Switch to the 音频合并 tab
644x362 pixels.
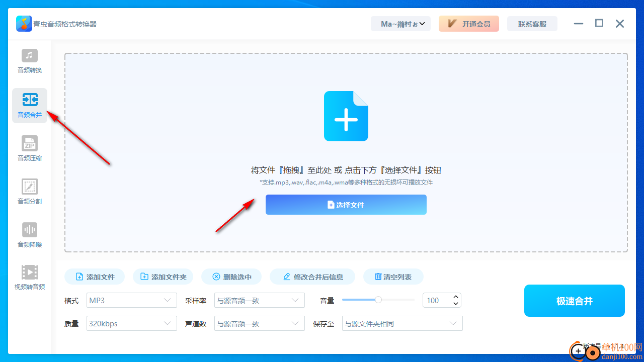29,105
